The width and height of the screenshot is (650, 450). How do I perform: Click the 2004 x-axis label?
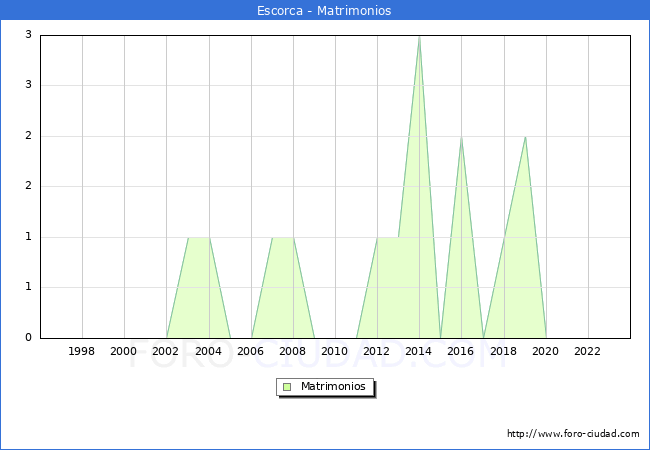[208, 351]
